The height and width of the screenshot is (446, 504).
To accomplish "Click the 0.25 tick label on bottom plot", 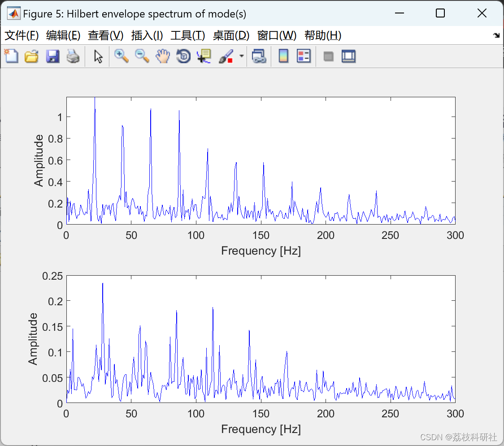I will point(52,276).
